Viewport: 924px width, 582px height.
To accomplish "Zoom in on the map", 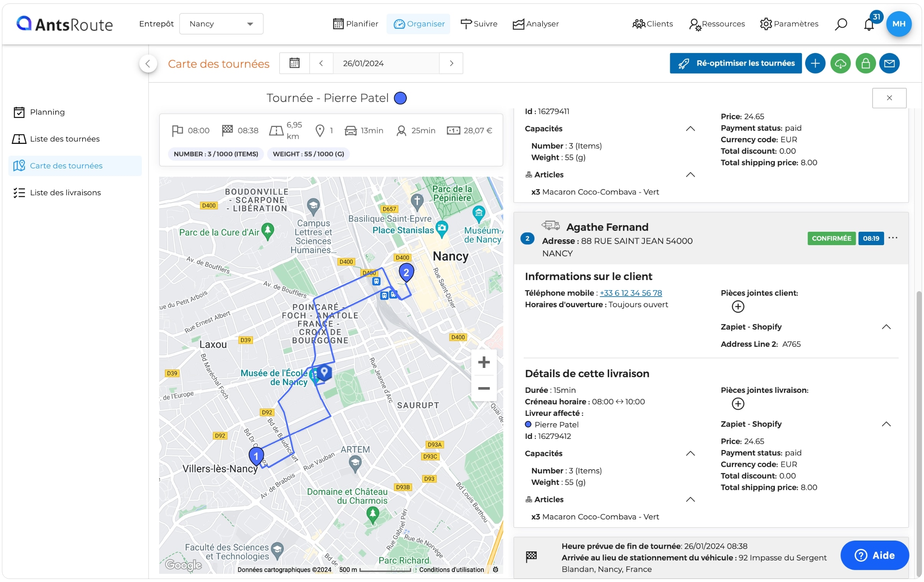I will (x=483, y=362).
